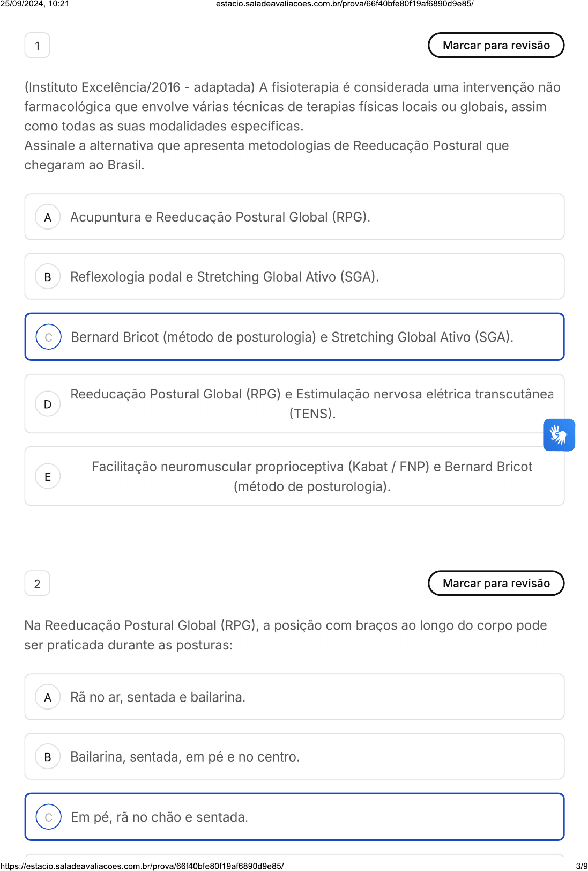Open the estacio prova URL in footer
588x871 pixels.
pos(142,866)
